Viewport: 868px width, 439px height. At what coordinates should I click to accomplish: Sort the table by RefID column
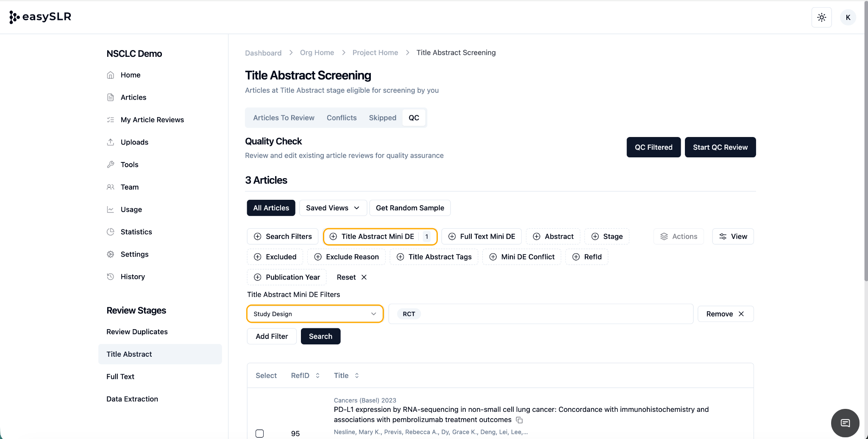click(x=305, y=375)
